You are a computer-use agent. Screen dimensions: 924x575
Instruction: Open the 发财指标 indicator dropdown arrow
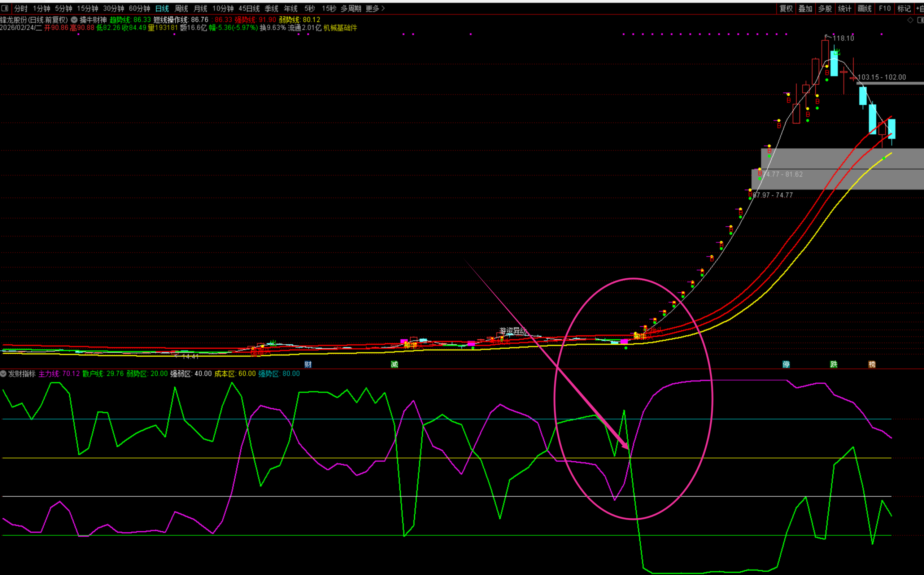[3, 374]
